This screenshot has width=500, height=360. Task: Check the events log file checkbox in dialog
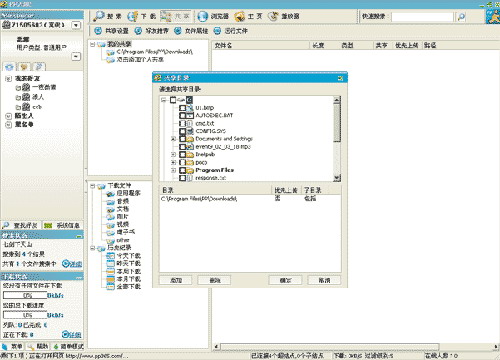click(x=182, y=147)
